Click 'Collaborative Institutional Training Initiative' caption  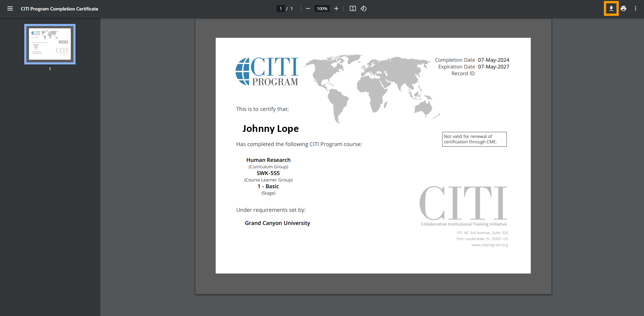pos(464,224)
